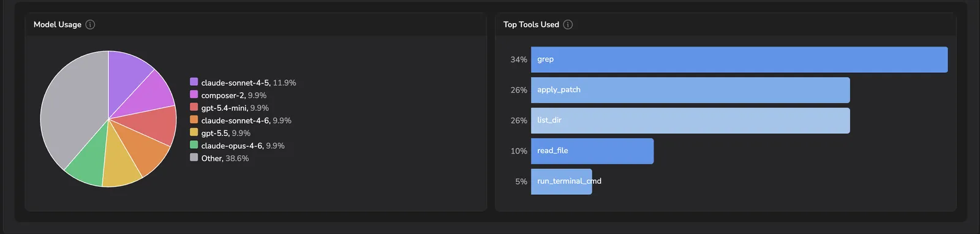Screen dimensions: 980x234
Task: Click the Other 38.6% legend label
Action: 225,158
